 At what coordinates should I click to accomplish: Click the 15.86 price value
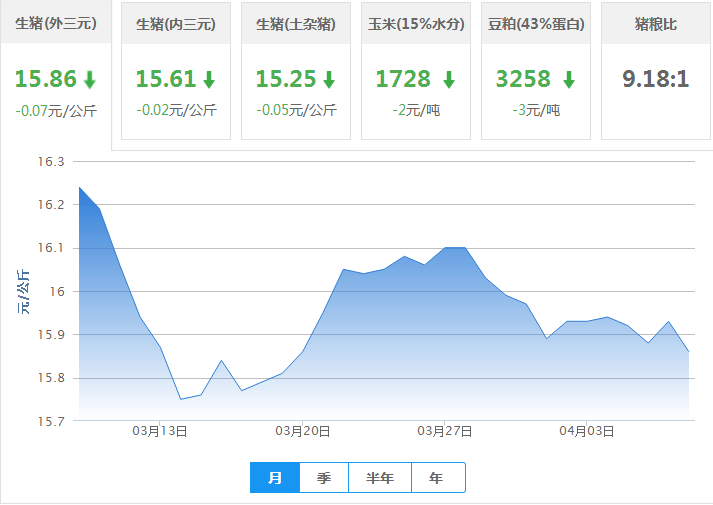[x=45, y=80]
